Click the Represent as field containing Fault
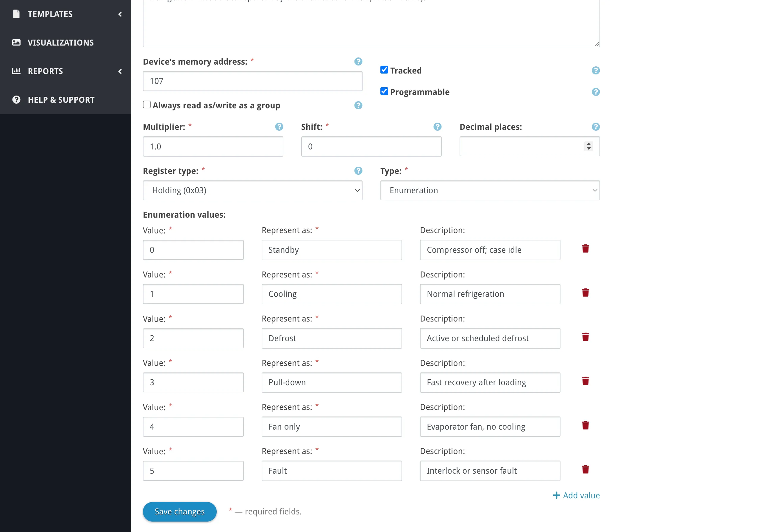 click(x=332, y=471)
